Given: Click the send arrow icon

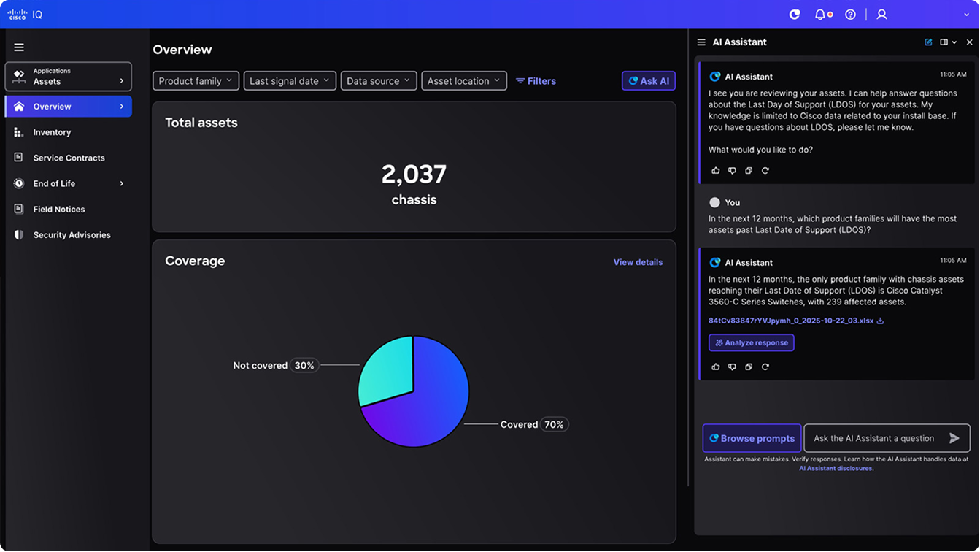Looking at the screenshot, I should [x=954, y=438].
